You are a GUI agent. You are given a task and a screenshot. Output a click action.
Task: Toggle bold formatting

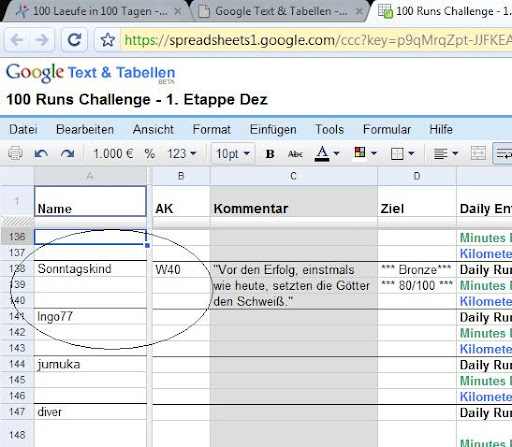pos(270,154)
